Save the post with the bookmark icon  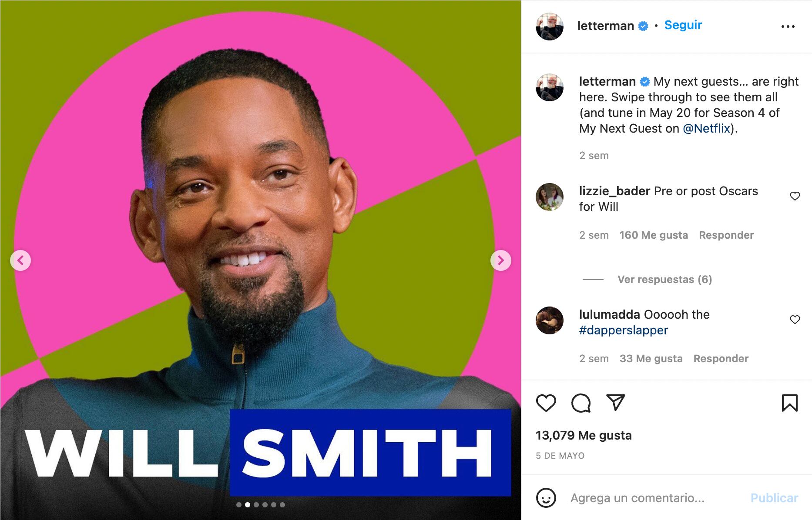tap(789, 403)
